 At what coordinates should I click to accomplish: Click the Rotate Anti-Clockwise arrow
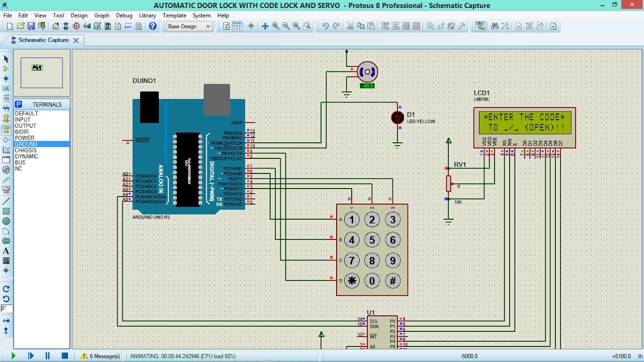coord(6,299)
